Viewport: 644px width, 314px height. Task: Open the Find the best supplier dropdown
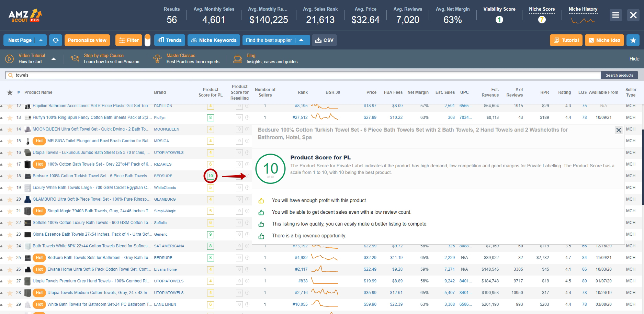tap(302, 40)
